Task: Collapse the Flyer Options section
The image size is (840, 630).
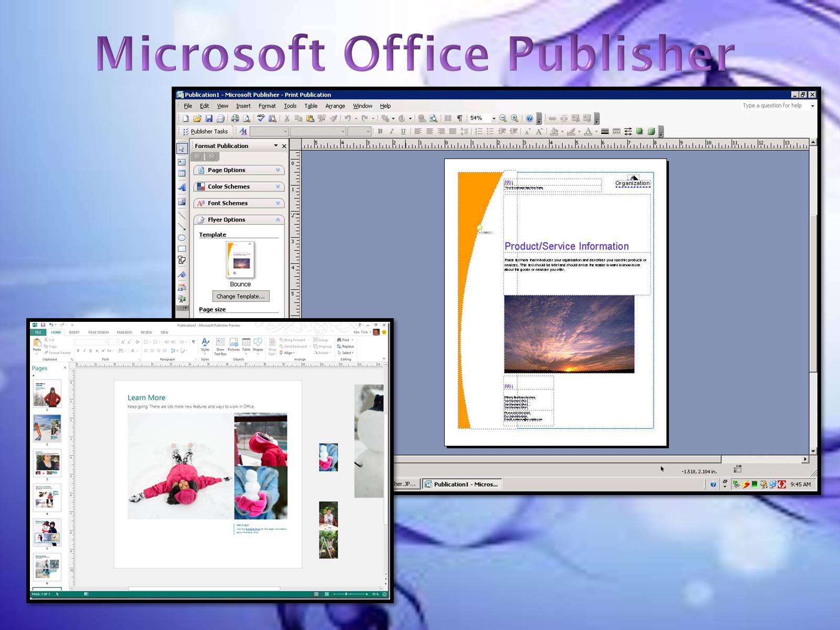Action: coord(239,219)
